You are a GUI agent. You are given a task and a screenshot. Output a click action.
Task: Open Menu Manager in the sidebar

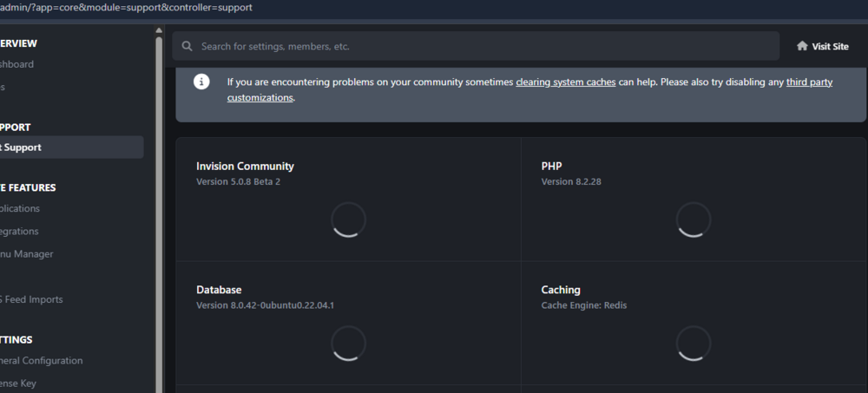point(27,254)
